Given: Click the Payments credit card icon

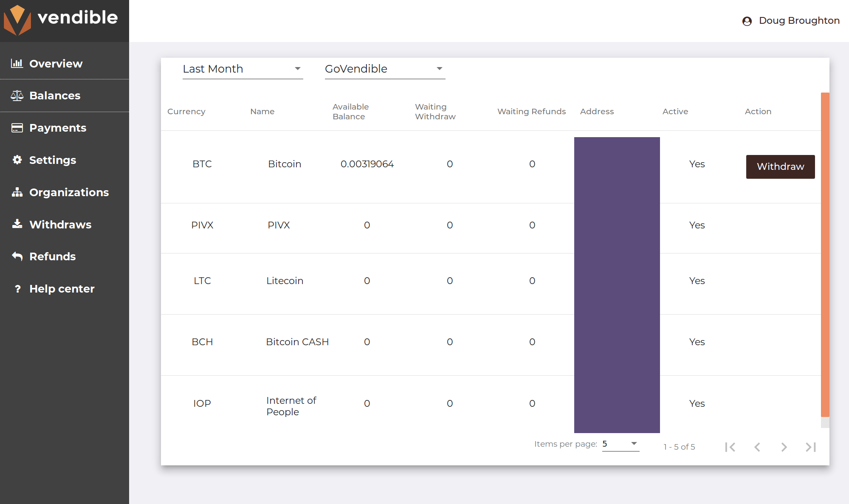Looking at the screenshot, I should tap(17, 128).
